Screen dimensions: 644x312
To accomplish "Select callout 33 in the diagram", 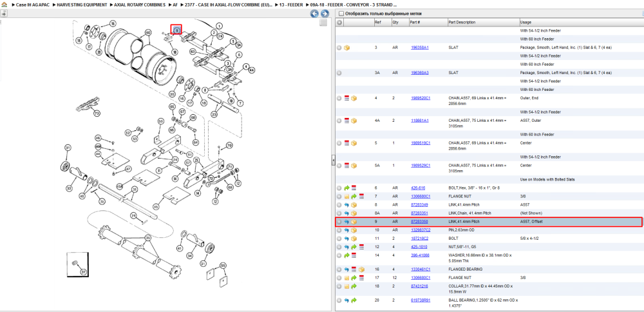I will click(x=69, y=189).
